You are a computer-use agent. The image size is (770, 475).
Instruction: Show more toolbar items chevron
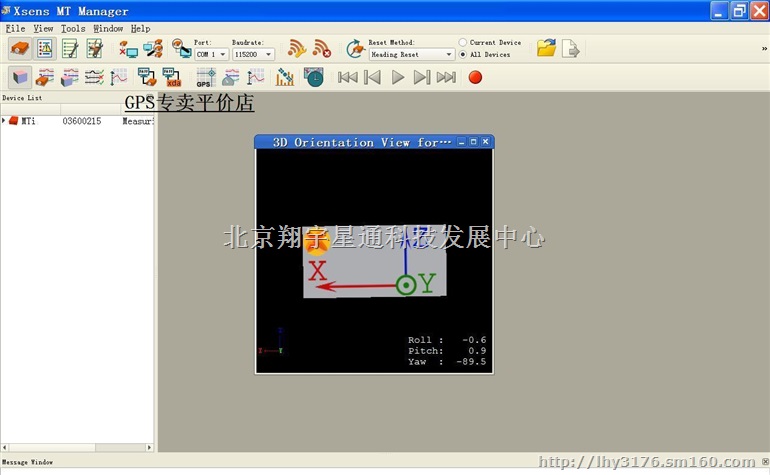tap(764, 48)
